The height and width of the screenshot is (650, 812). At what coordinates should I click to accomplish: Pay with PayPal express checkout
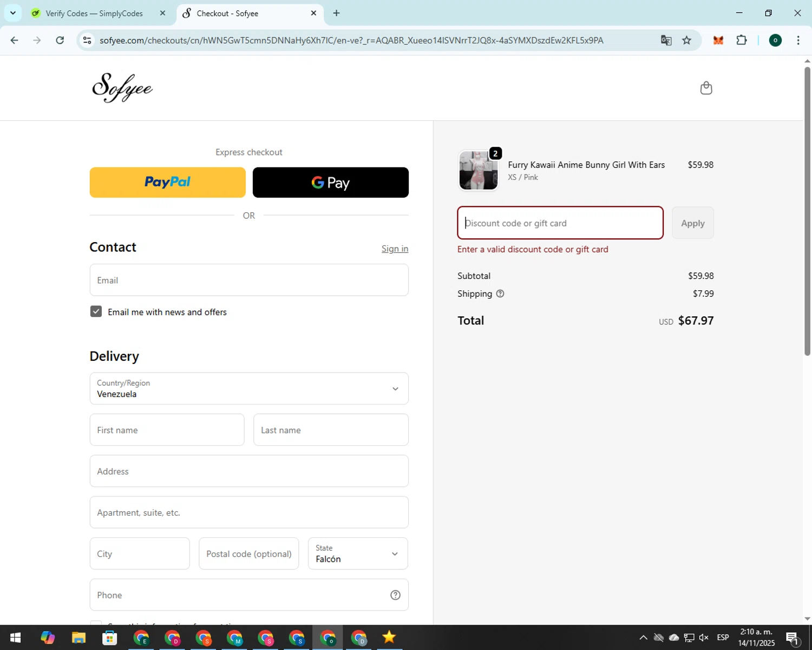[x=168, y=183]
